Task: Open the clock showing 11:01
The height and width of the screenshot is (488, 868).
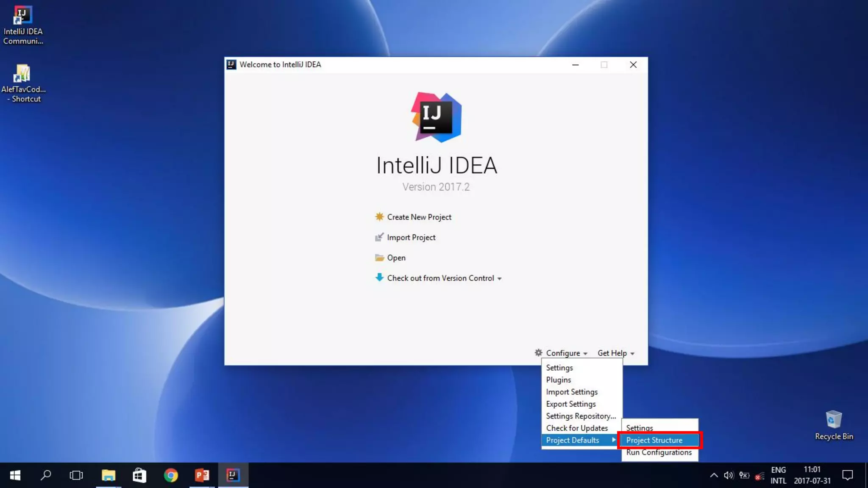Action: [x=812, y=475]
